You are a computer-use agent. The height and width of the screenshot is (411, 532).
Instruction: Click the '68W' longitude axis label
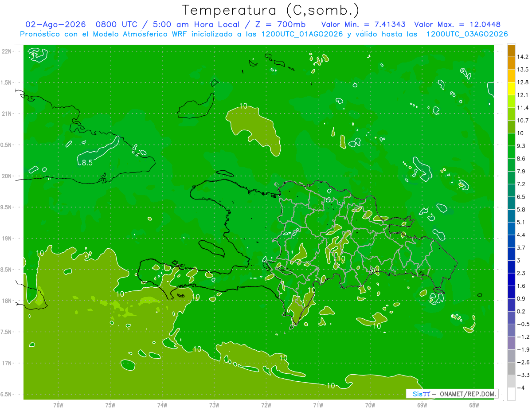point(474,405)
